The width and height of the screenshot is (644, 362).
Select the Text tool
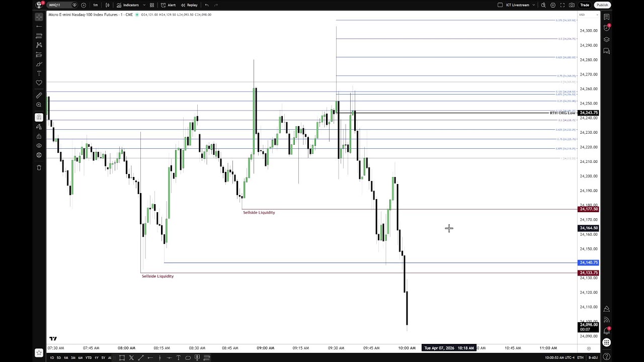pyautogui.click(x=39, y=73)
